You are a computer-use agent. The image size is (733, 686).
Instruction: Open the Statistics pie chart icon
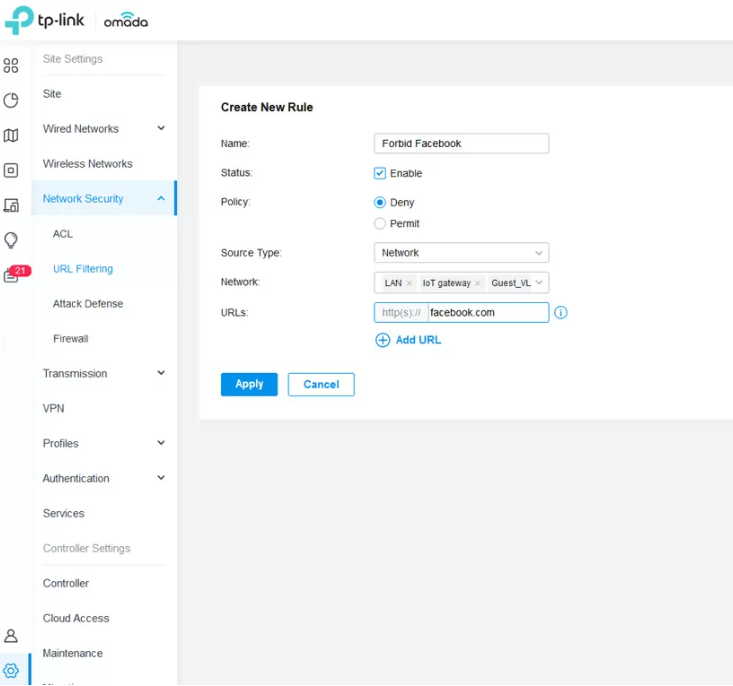pyautogui.click(x=11, y=100)
